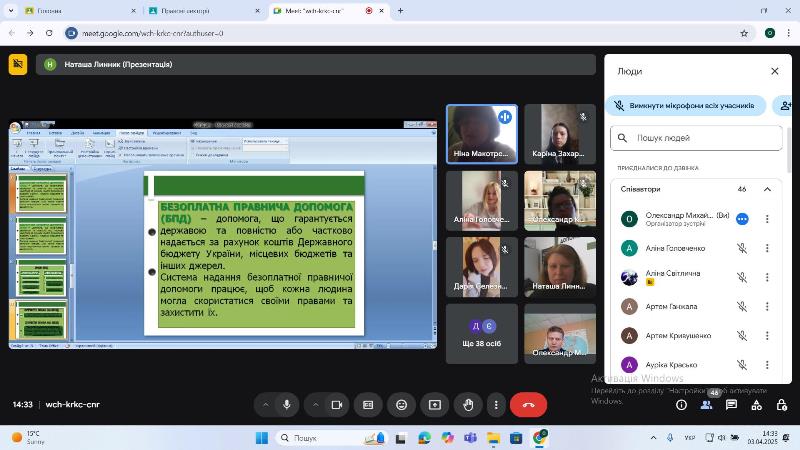Viewport: 800px width, 450px height.
Task: Toggle the camera in the call bar
Action: (x=337, y=405)
